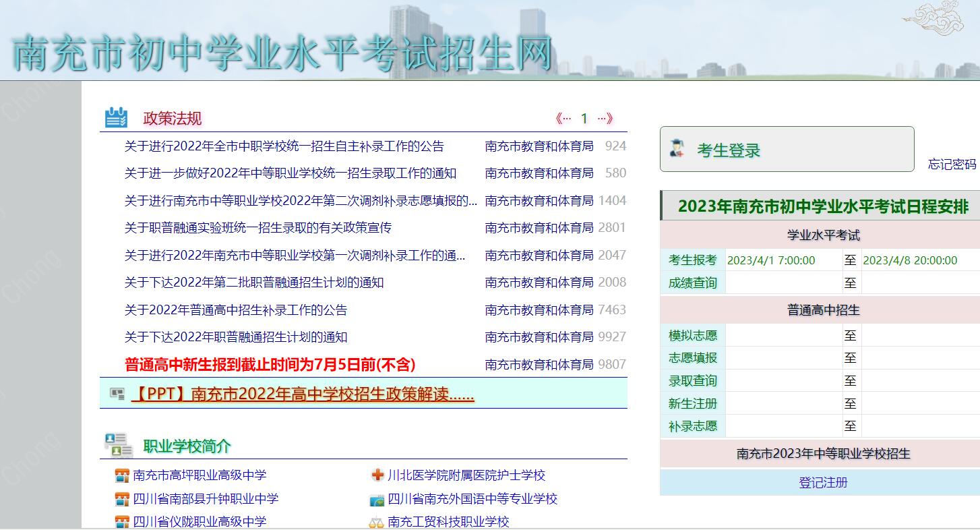Click the shop icon beside 四川省南部县升钟职业中学
980x530 pixels.
(122, 500)
